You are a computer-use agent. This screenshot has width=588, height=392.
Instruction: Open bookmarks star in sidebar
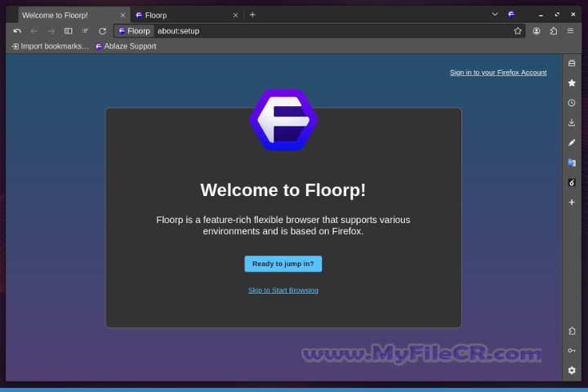click(x=572, y=83)
